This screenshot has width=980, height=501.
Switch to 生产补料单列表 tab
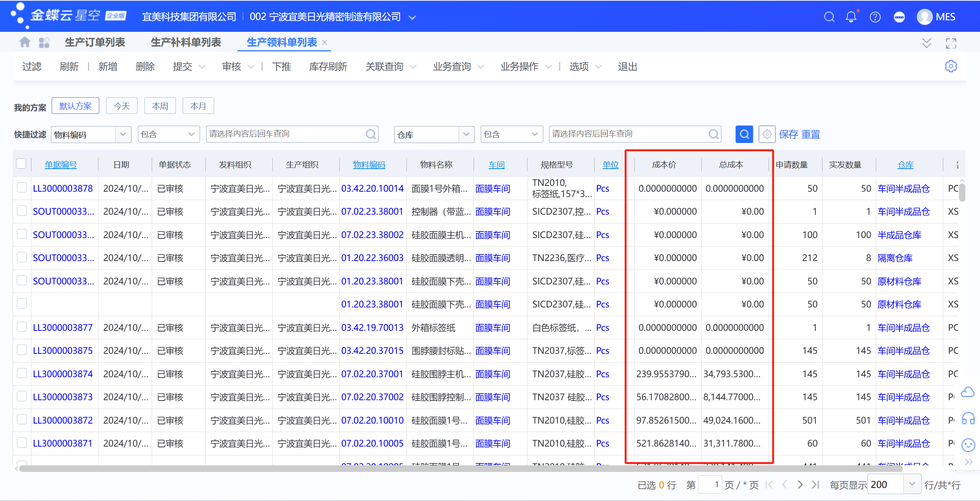click(186, 42)
